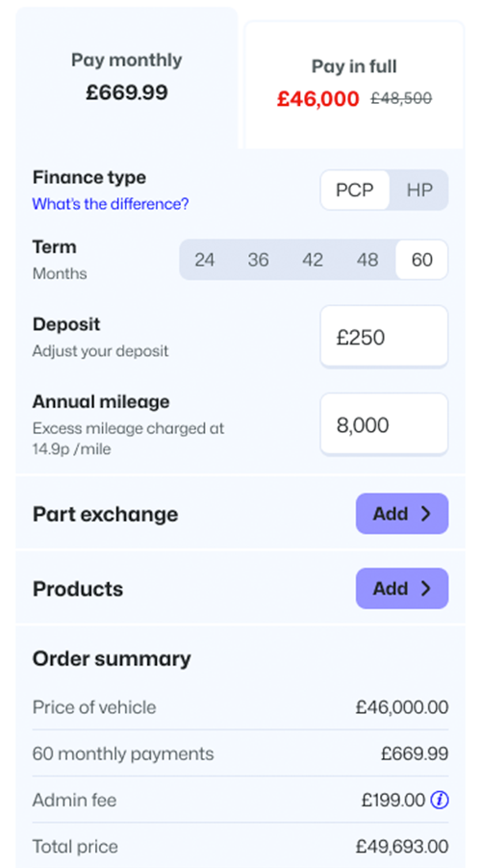481x868 pixels.
Task: Select HP finance type
Action: tap(419, 190)
